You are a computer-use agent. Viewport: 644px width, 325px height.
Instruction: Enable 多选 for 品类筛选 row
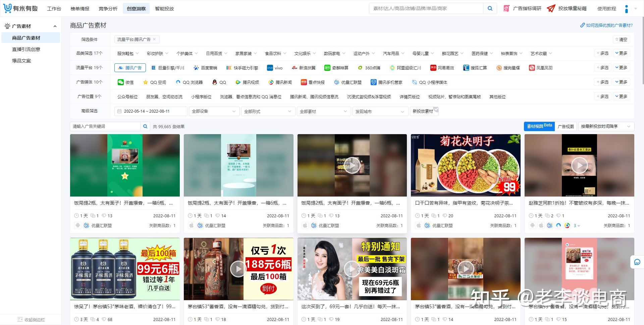tap(602, 53)
